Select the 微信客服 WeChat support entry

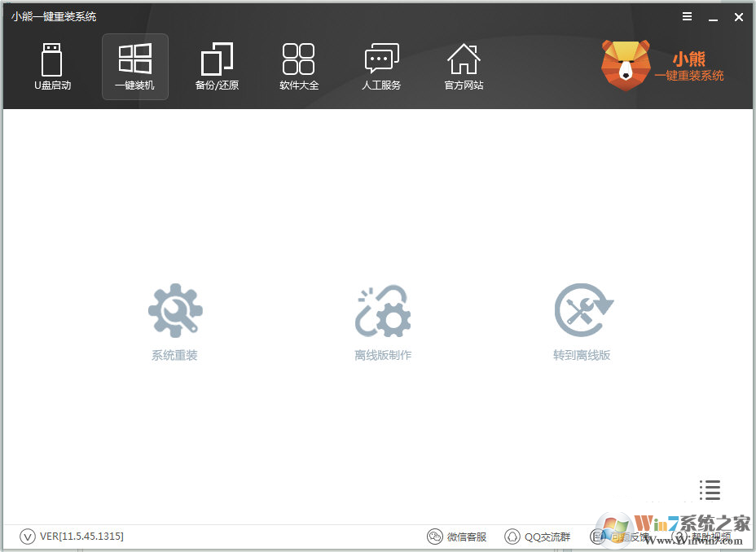click(459, 536)
